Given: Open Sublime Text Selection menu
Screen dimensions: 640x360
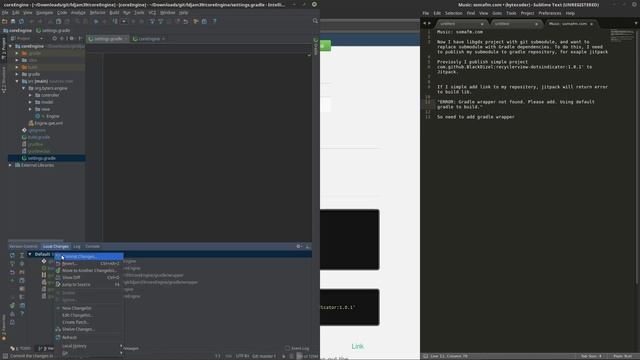Looking at the screenshot, I should [x=453, y=13].
